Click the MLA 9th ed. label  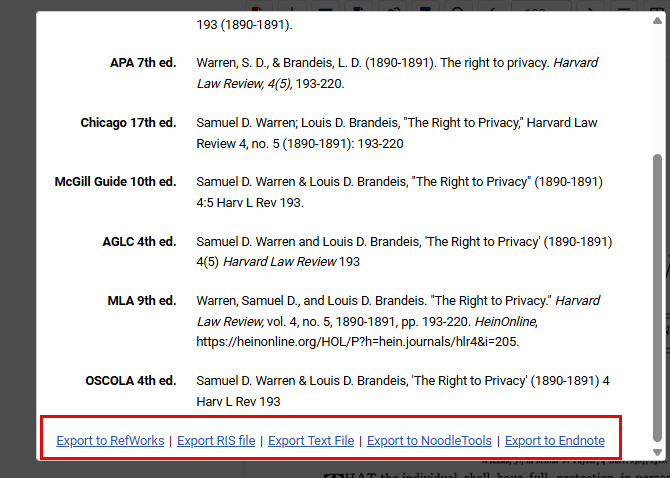click(141, 301)
